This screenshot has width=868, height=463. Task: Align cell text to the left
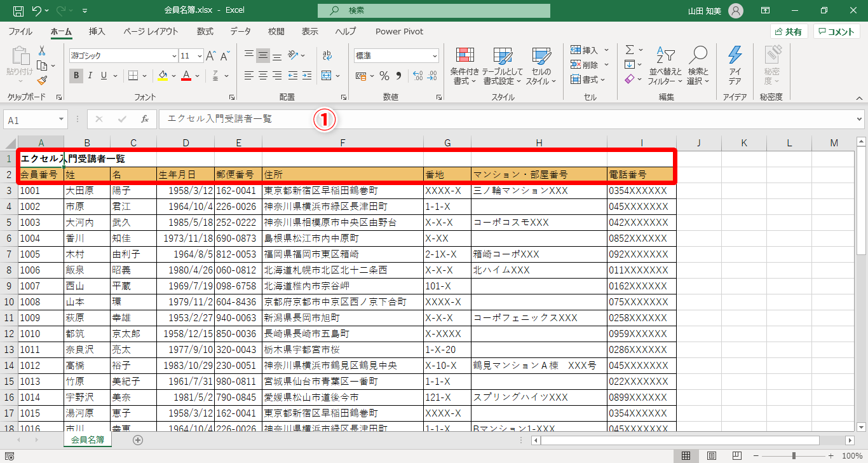point(249,76)
